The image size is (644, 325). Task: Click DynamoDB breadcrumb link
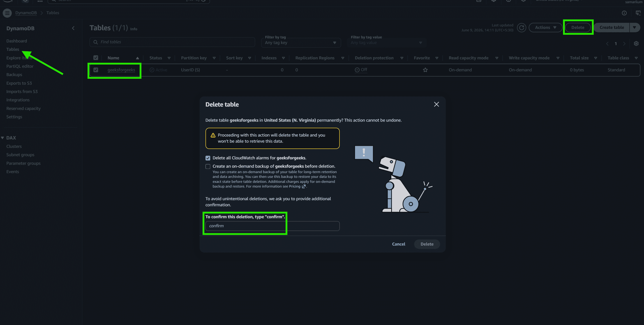pyautogui.click(x=26, y=13)
